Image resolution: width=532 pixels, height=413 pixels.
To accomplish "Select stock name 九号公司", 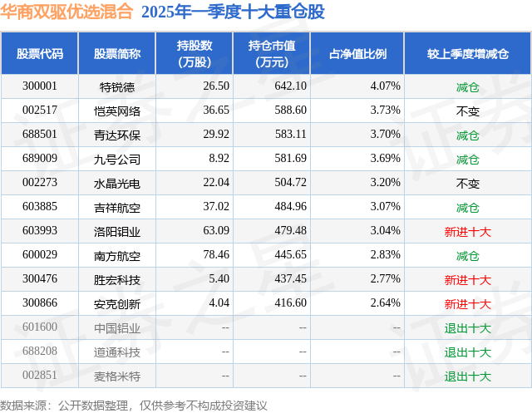I will coord(117,160).
